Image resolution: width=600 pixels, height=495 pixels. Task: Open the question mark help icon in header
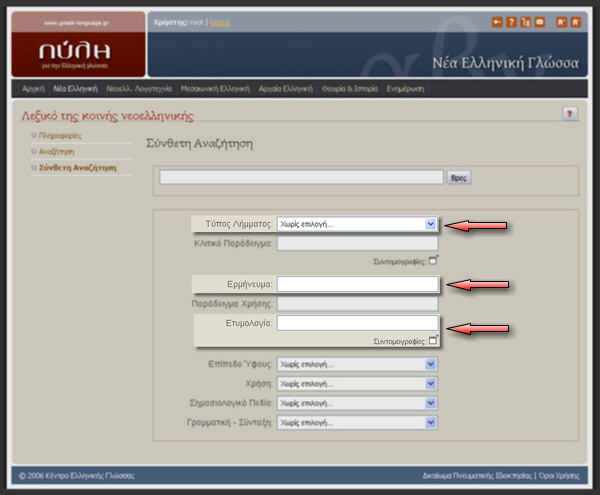[511, 21]
